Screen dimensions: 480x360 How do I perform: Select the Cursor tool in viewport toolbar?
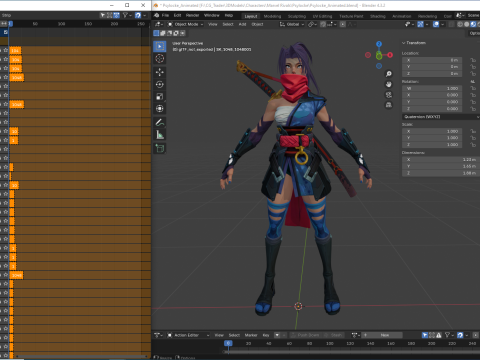[x=160, y=59]
